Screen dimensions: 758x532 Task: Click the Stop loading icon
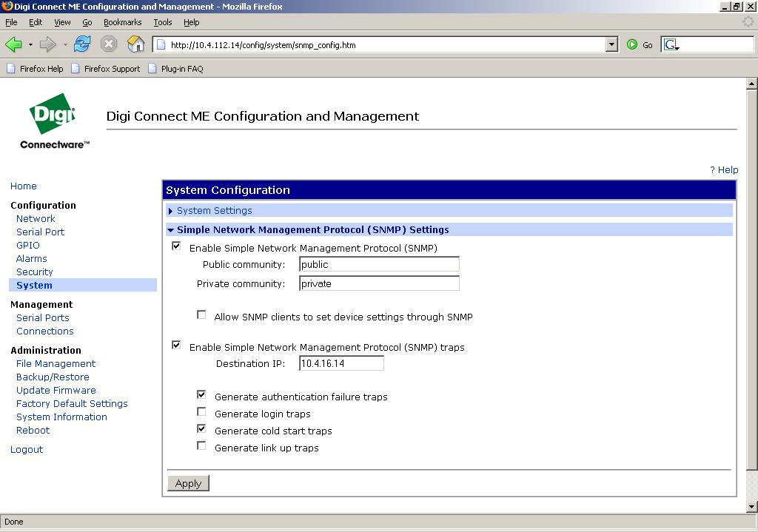[109, 44]
